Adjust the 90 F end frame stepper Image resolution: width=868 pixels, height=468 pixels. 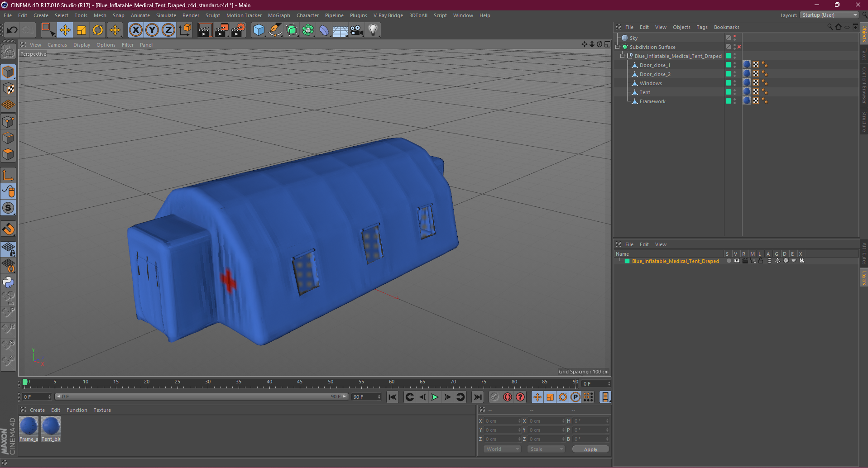click(379, 397)
